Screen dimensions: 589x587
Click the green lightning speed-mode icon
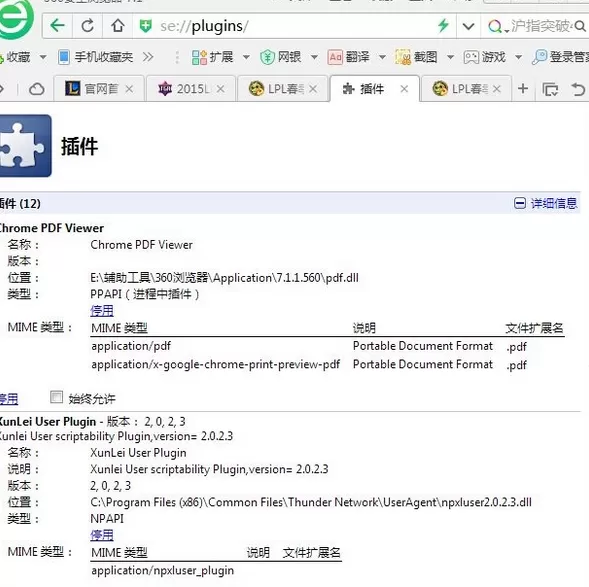click(443, 26)
